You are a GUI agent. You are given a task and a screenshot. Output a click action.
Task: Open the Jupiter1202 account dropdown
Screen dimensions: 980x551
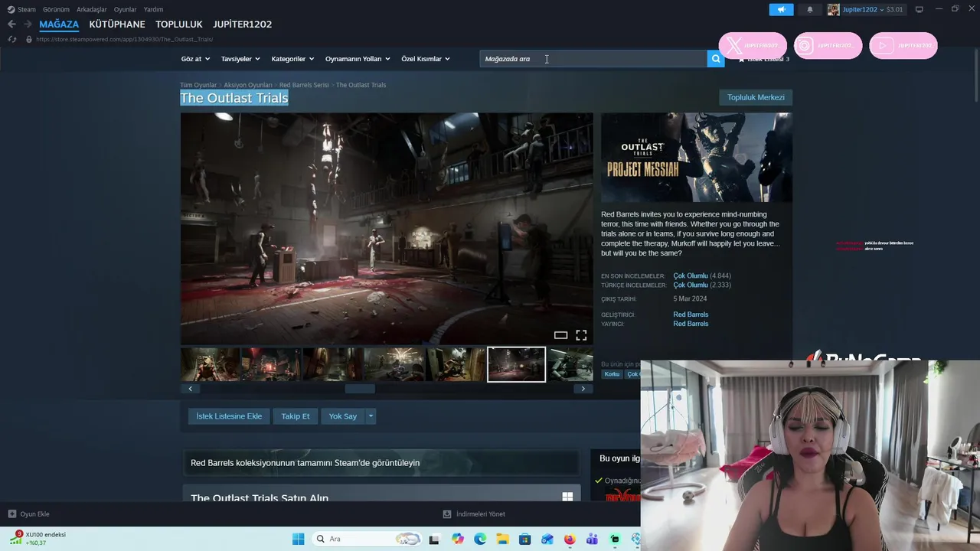tap(863, 9)
